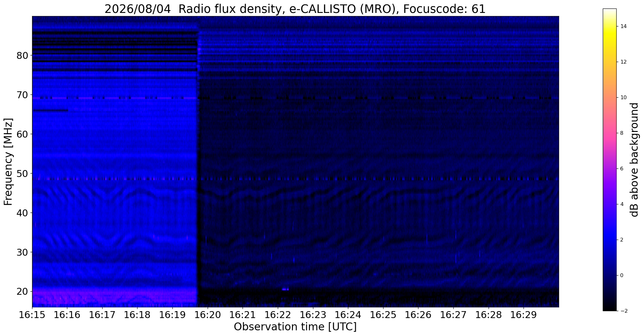
Task: Click the 16:19 time tick label
Action: [172, 315]
